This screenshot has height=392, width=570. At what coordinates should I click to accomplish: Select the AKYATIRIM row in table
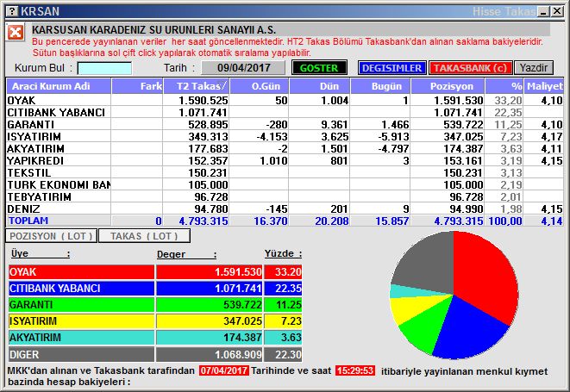coord(285,148)
